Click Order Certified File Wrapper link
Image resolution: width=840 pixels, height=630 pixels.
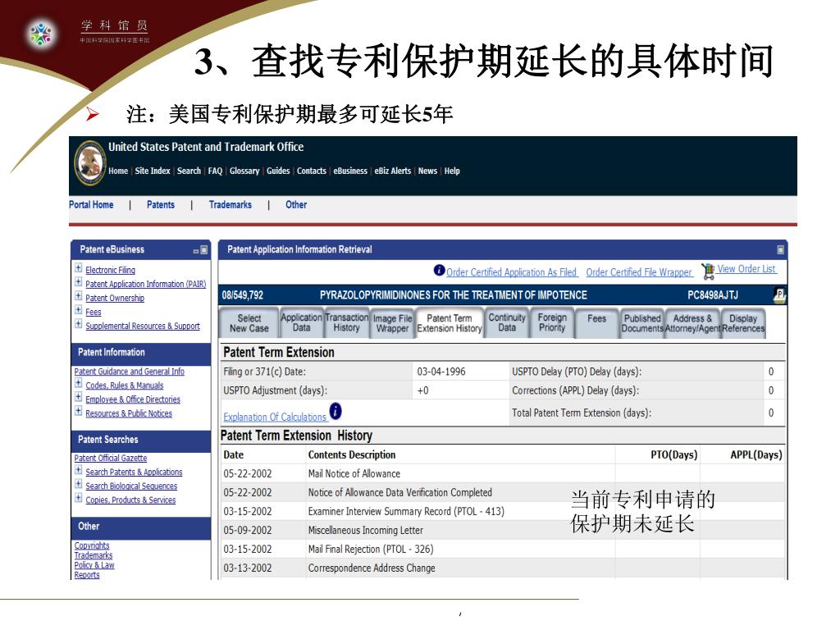tap(639, 272)
